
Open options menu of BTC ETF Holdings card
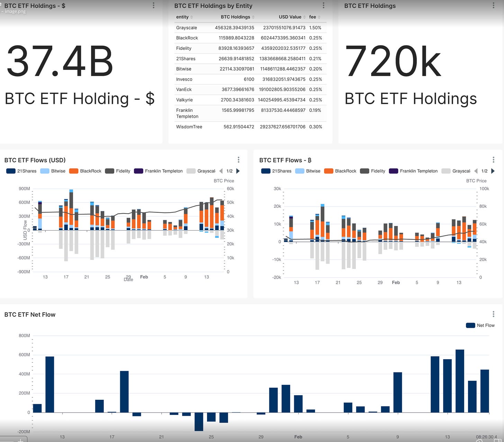(493, 6)
